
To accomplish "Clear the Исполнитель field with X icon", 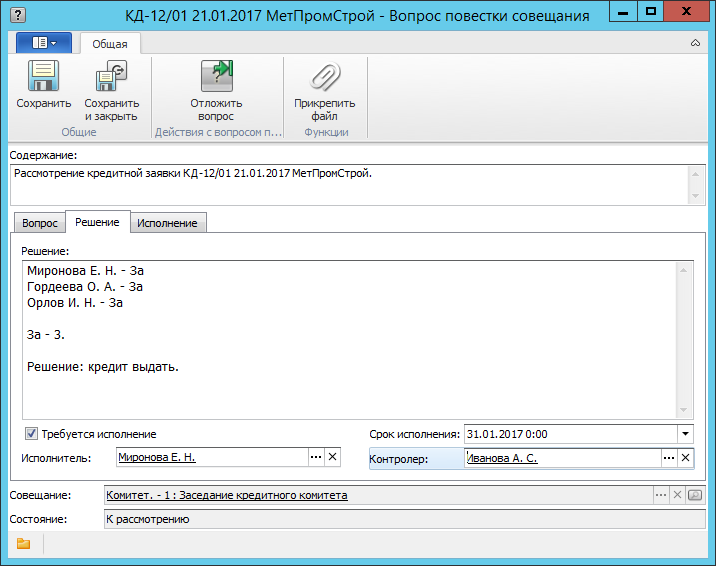I will (x=333, y=457).
